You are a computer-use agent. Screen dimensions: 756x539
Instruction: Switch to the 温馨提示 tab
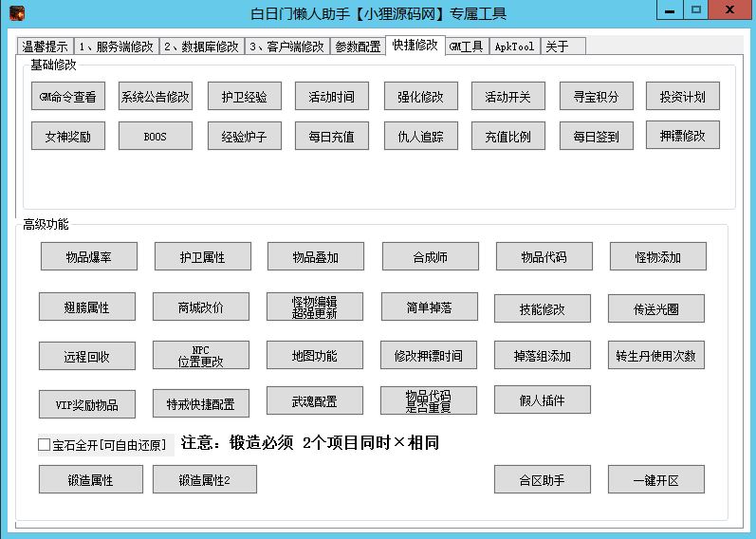pyautogui.click(x=45, y=46)
